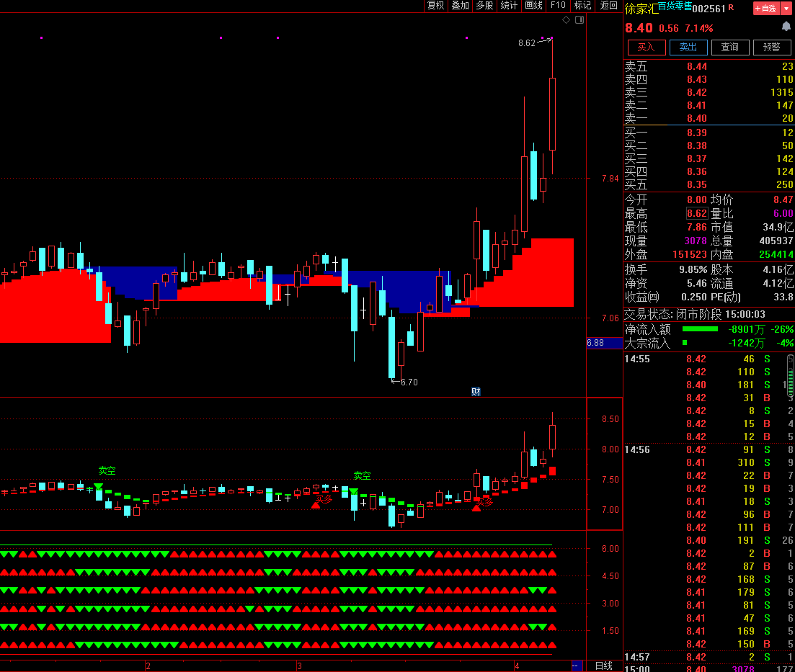Click the 市值 34.9亿 value

point(778,227)
